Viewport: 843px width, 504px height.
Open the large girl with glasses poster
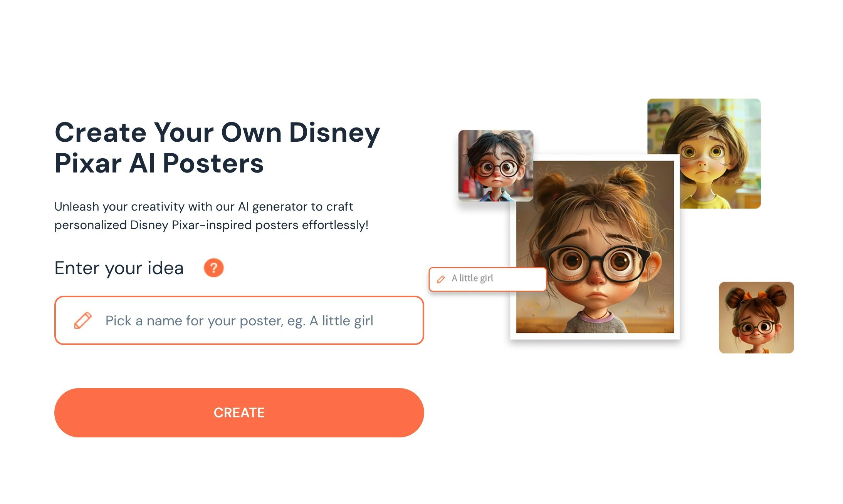(595, 247)
